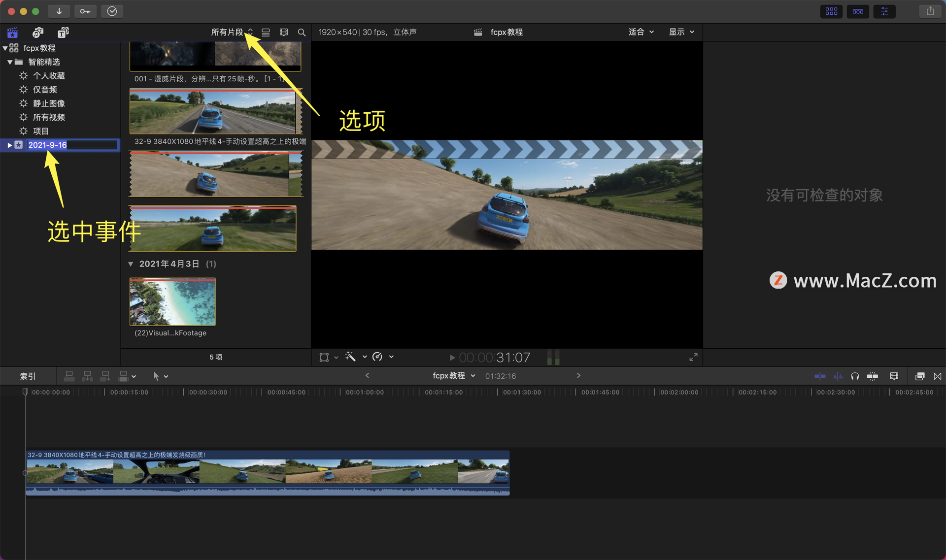Screen dimensions: 946x560
Task: Click the share export button
Action: pos(930,11)
